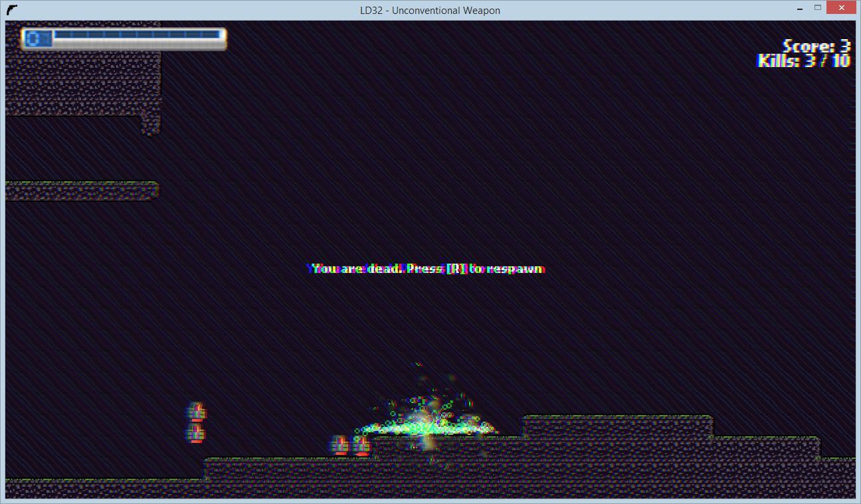Screen dimensions: 861x504
Task: Minimize the game window
Action: click(801, 8)
